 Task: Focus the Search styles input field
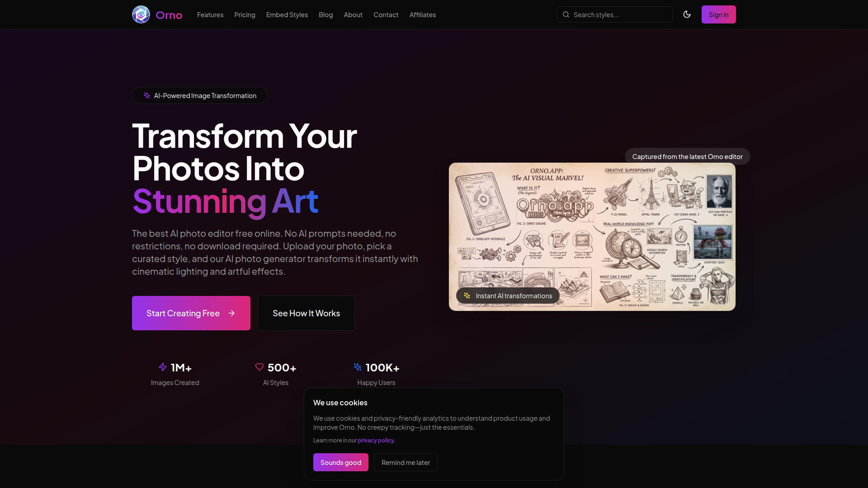point(615,14)
